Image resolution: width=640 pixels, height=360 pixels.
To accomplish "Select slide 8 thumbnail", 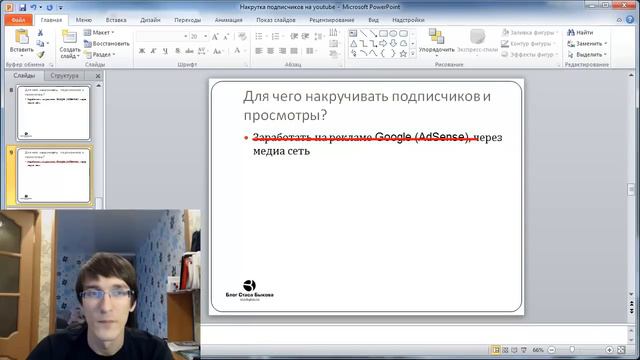I will pos(53,113).
